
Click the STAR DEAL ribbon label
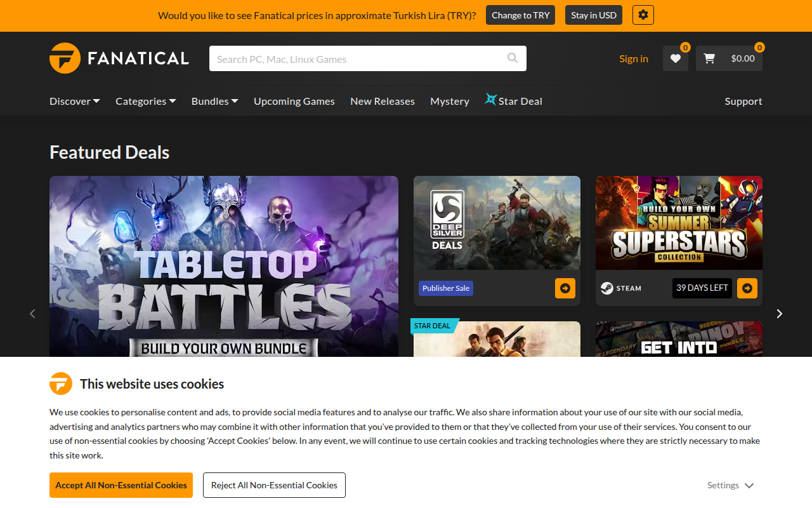pyautogui.click(x=433, y=326)
